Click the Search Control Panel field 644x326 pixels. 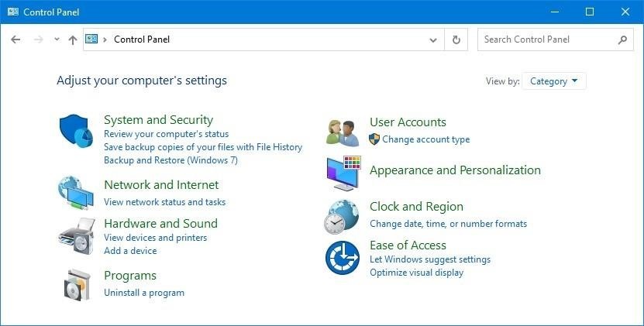(556, 39)
